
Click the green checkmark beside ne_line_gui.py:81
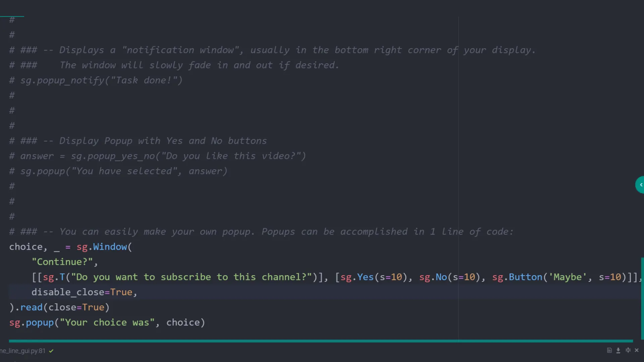51,351
